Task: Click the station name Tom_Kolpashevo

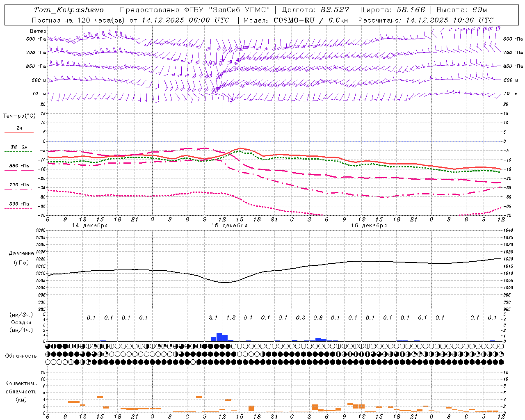Action: [x=68, y=10]
